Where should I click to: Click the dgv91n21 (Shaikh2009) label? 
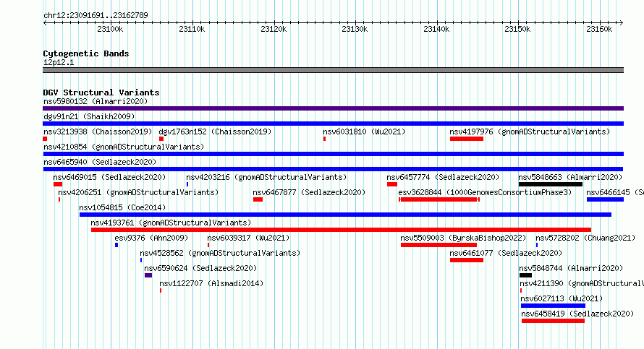89,116
